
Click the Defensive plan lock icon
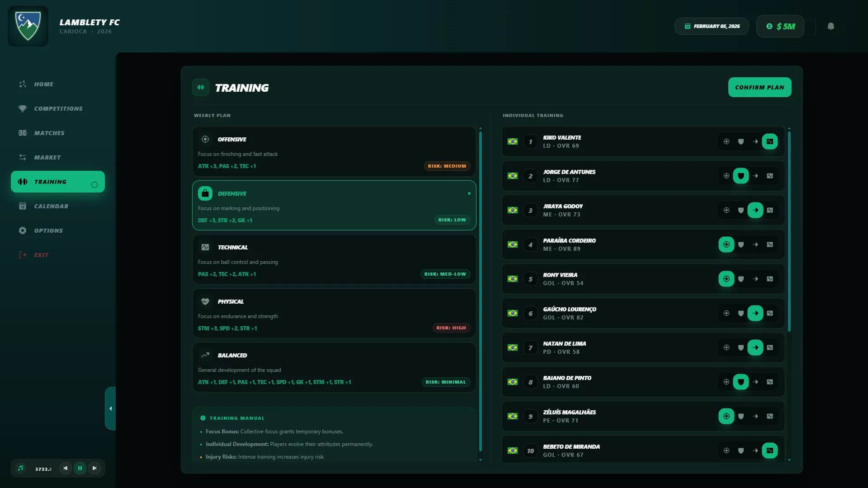coord(205,193)
